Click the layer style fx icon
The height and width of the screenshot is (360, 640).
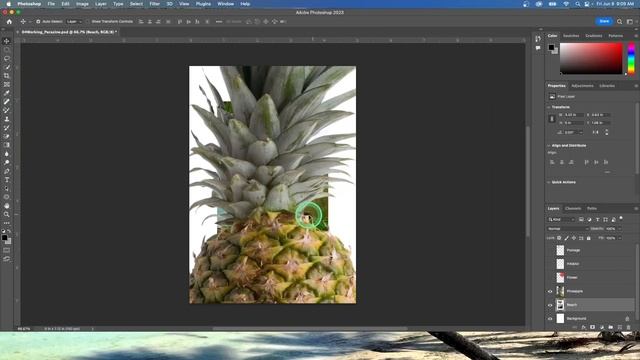click(x=584, y=327)
